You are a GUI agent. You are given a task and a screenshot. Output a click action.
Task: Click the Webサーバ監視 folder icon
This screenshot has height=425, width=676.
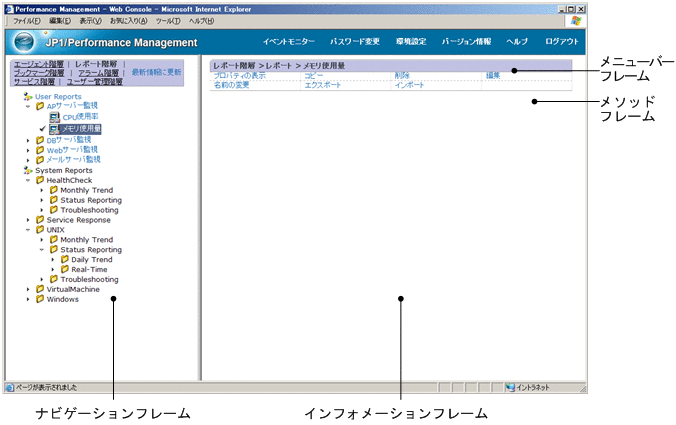point(40,150)
